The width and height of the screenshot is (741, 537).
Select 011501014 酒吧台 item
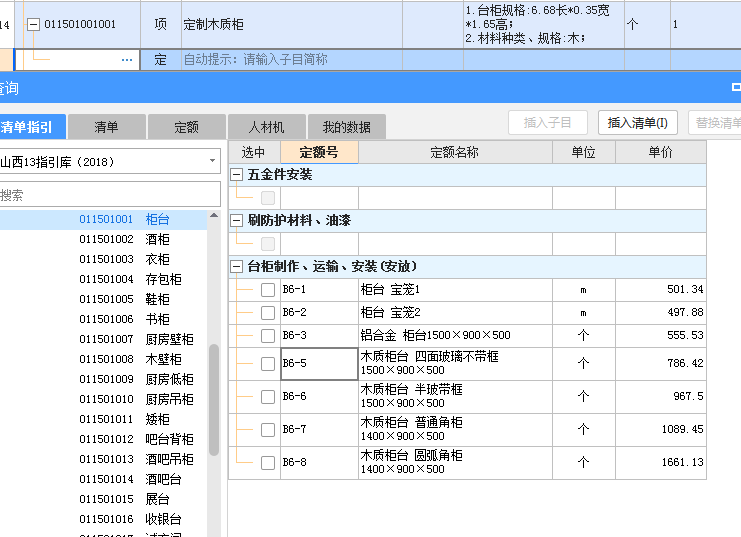pyautogui.click(x=103, y=479)
